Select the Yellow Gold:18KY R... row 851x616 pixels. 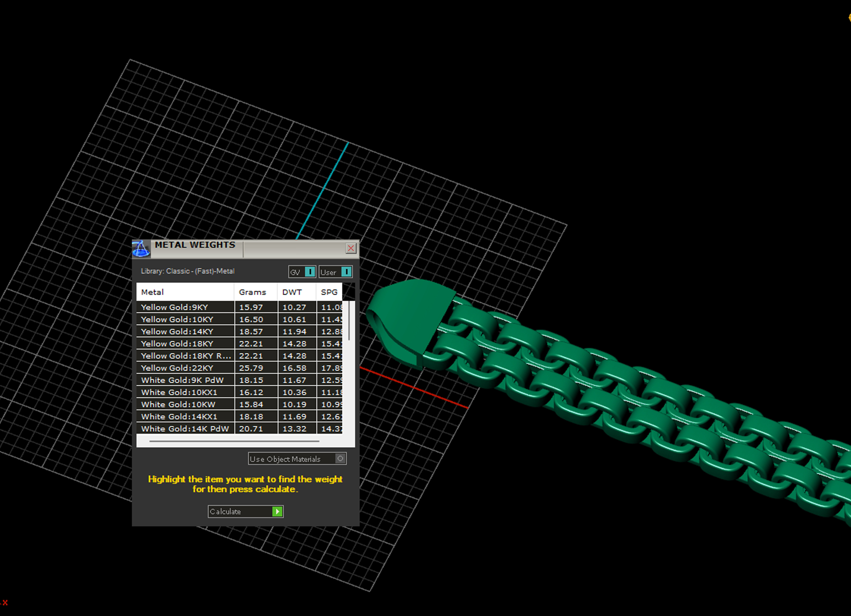[x=239, y=356]
